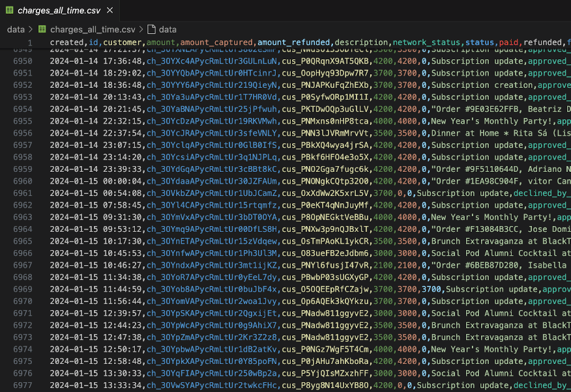
Task: Click the CSV file icon in the tab
Action: [10, 10]
